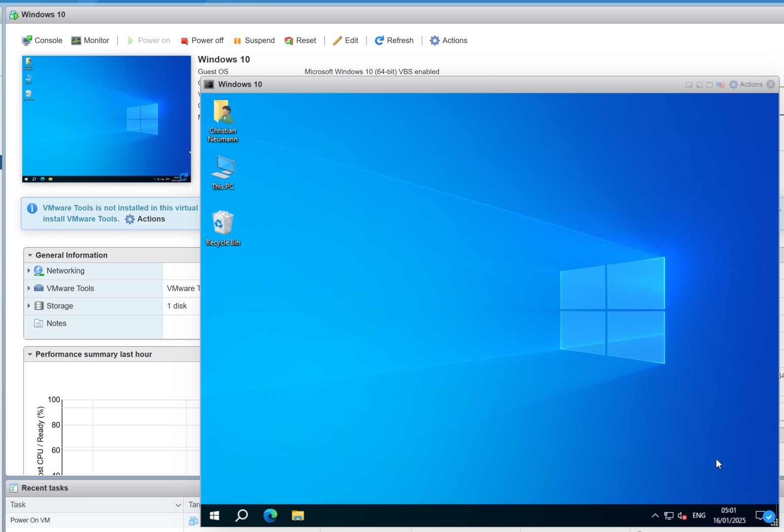Click Edit with the pencil icon
Screen dimensions: 784x532
(x=345, y=40)
